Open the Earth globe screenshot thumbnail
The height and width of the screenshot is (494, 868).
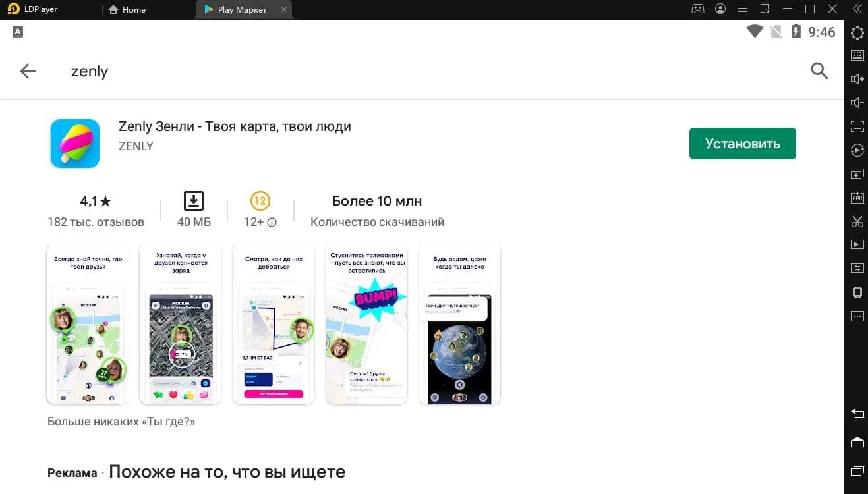click(459, 323)
